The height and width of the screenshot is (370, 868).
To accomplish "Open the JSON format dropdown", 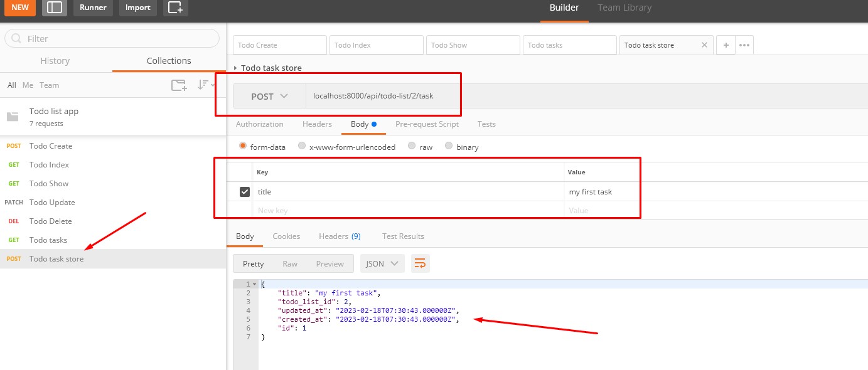I will (382, 263).
